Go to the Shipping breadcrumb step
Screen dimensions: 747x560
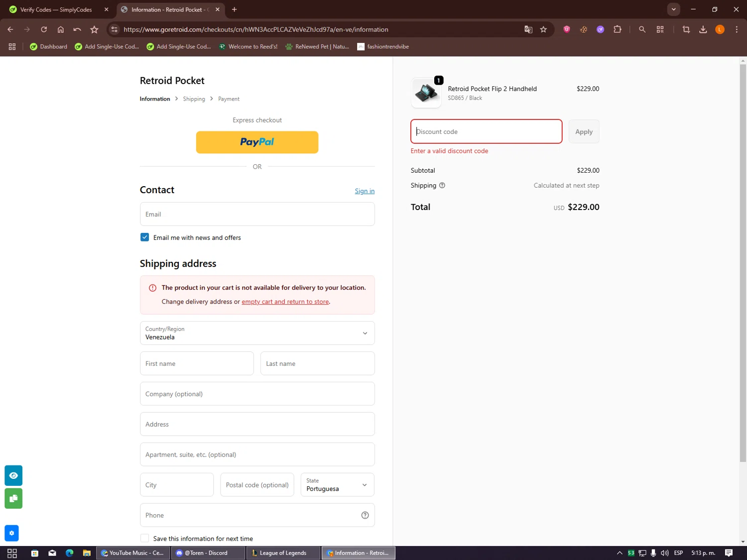pos(194,99)
